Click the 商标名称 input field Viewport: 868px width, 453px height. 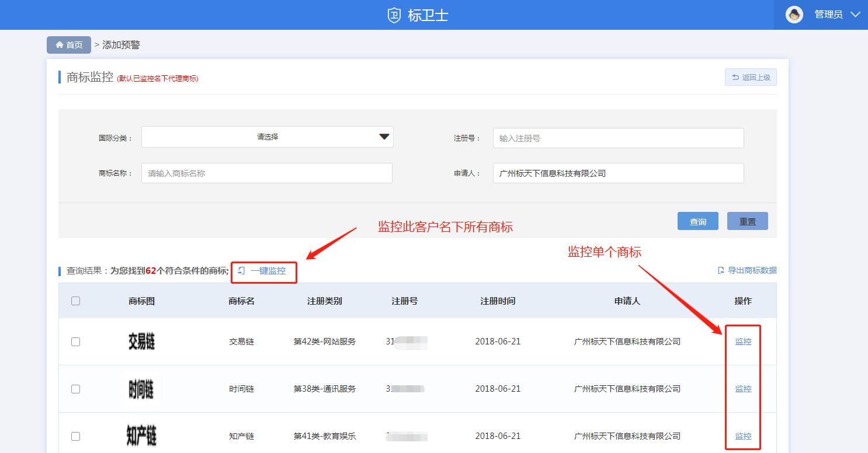[x=266, y=173]
